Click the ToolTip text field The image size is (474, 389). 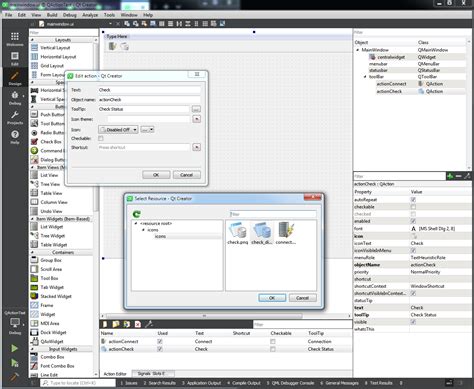(144, 109)
